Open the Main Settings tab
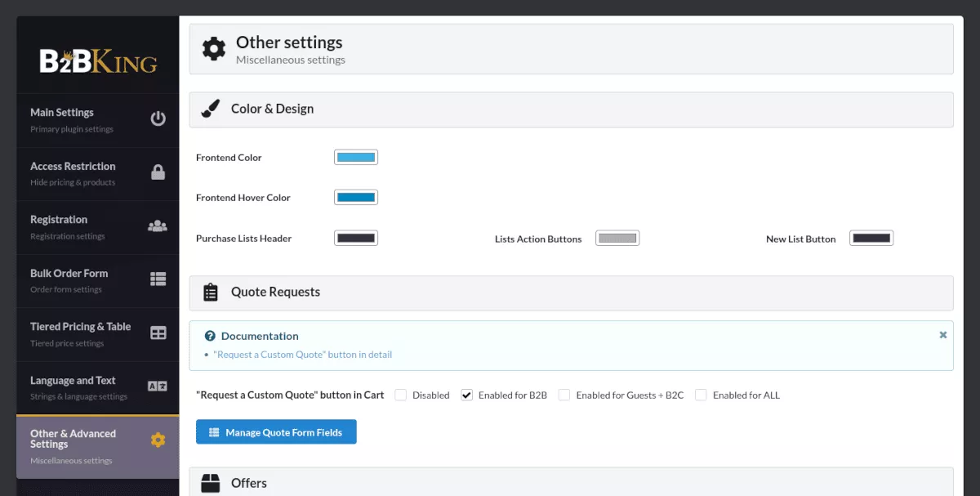The width and height of the screenshot is (980, 496). pyautogui.click(x=98, y=120)
